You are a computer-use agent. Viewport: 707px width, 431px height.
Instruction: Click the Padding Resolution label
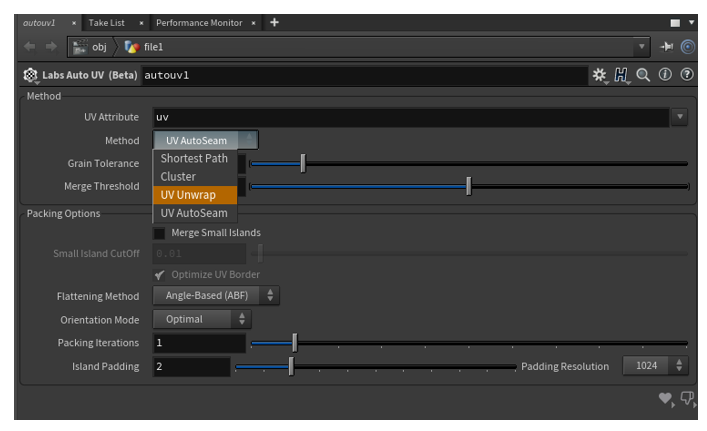565,367
